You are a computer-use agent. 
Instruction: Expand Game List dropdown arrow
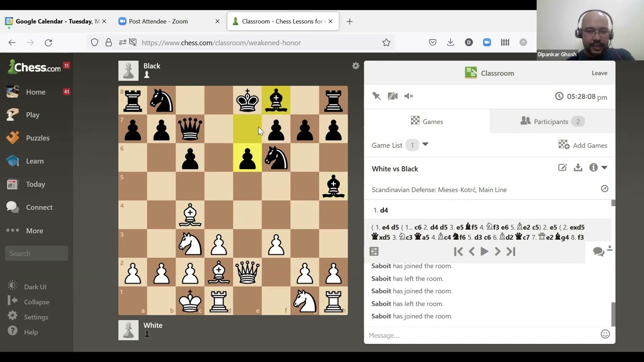[x=425, y=145]
